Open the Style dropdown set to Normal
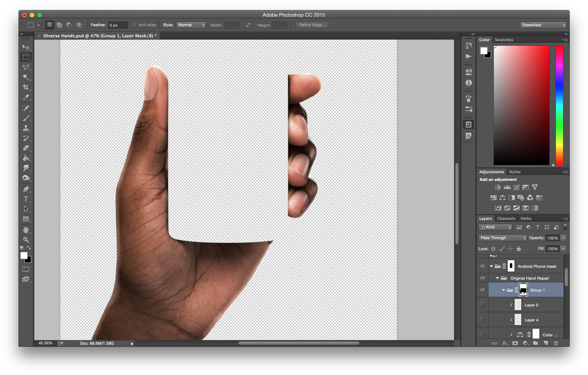The width and height of the screenshot is (588, 375). pyautogui.click(x=191, y=25)
